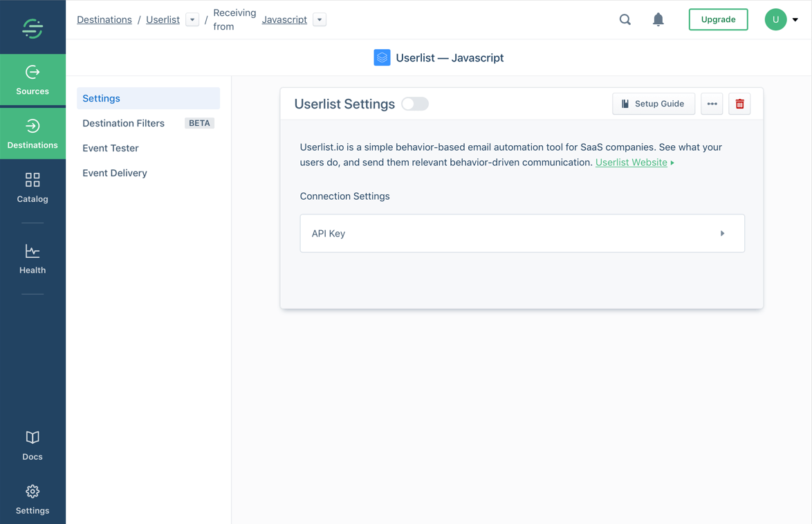The width and height of the screenshot is (812, 524).
Task: View the Health panel via sidebar icon
Action: pos(32,258)
